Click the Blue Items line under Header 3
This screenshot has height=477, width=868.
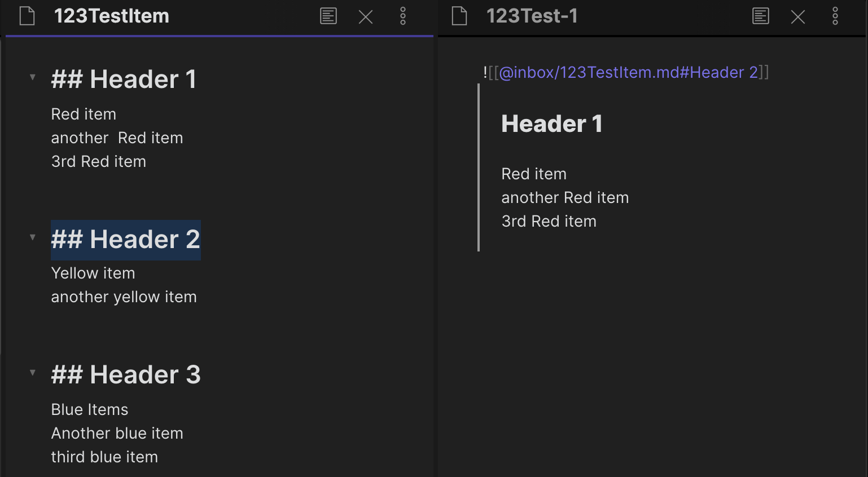coord(89,409)
